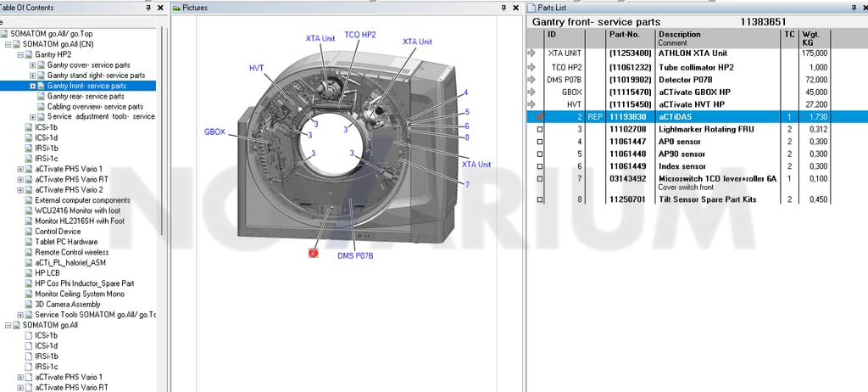868x392 pixels.
Task: Click the arrow icon next to XTA UNIT row
Action: (x=532, y=53)
